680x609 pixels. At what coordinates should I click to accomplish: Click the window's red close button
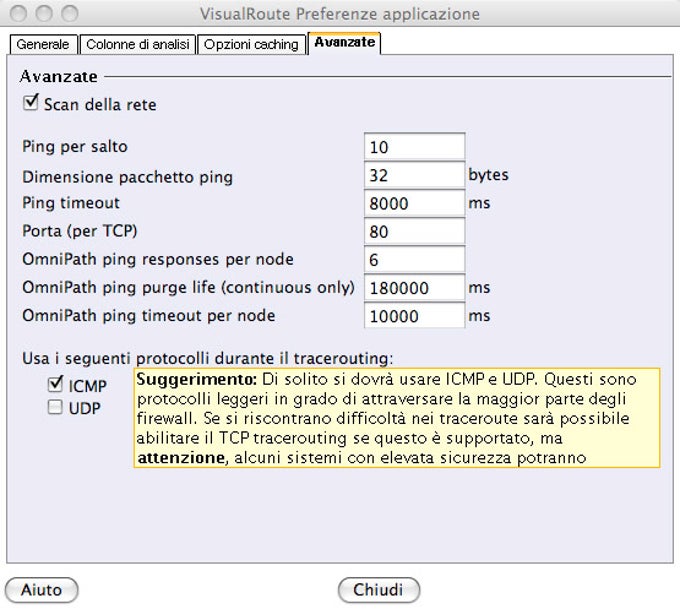[x=18, y=14]
